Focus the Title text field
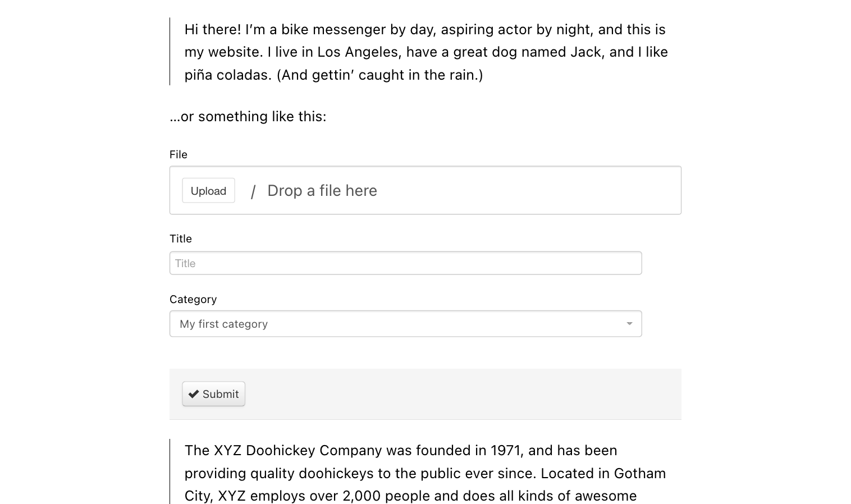851x504 pixels. 405,263
